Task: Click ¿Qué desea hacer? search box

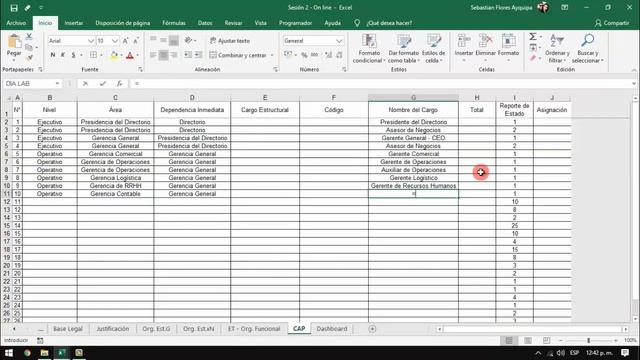Action: pyautogui.click(x=389, y=23)
